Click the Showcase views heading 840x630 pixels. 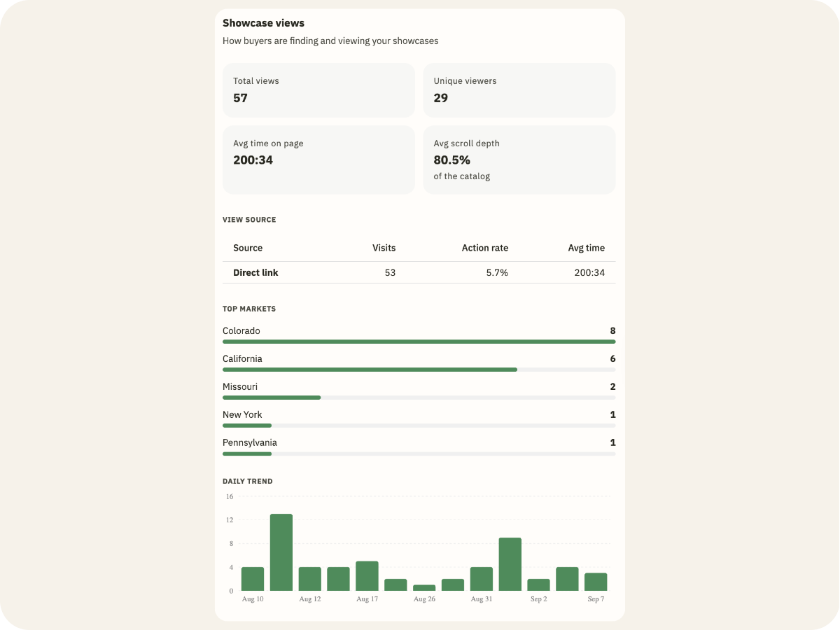(263, 23)
